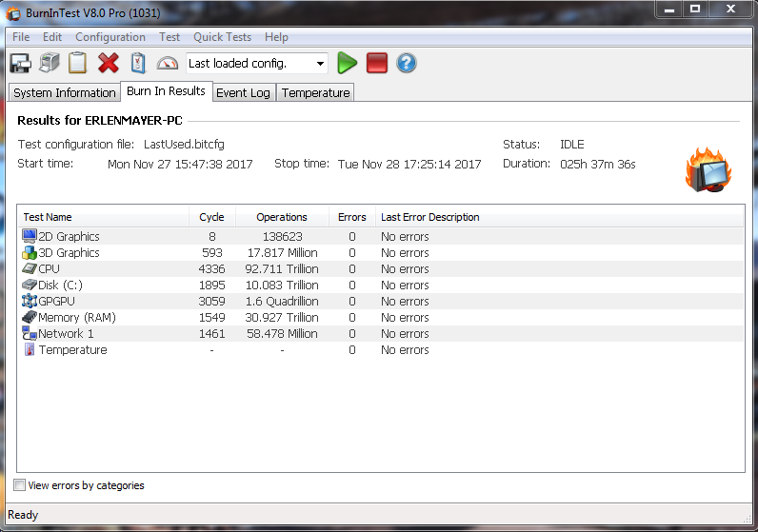Select the CPU test name

(x=49, y=268)
